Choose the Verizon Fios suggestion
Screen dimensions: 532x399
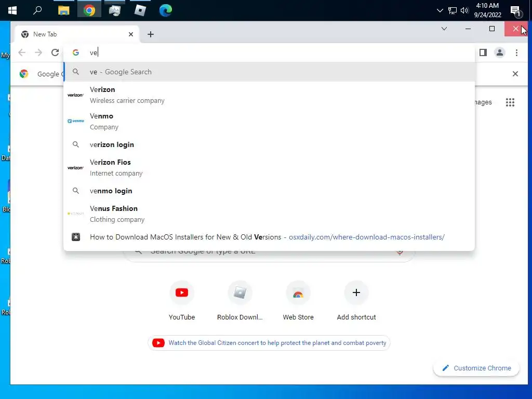pos(270,168)
